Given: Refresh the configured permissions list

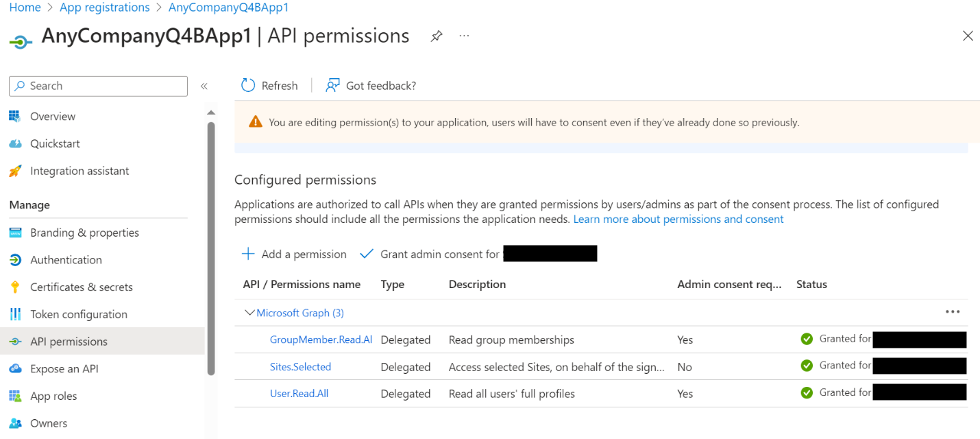Looking at the screenshot, I should pyautogui.click(x=269, y=85).
